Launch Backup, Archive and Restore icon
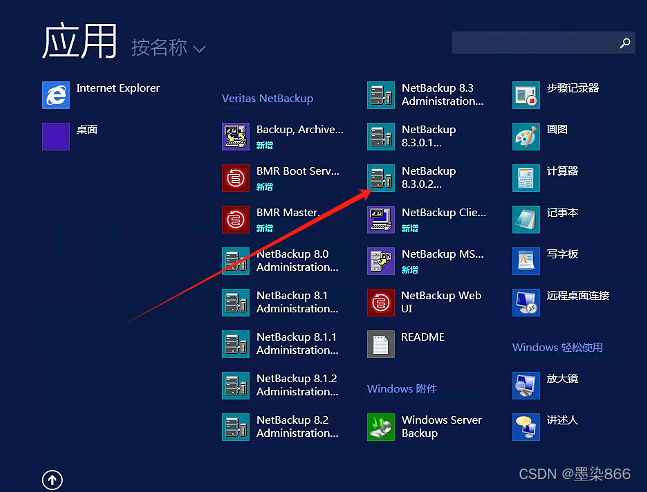 pyautogui.click(x=236, y=137)
